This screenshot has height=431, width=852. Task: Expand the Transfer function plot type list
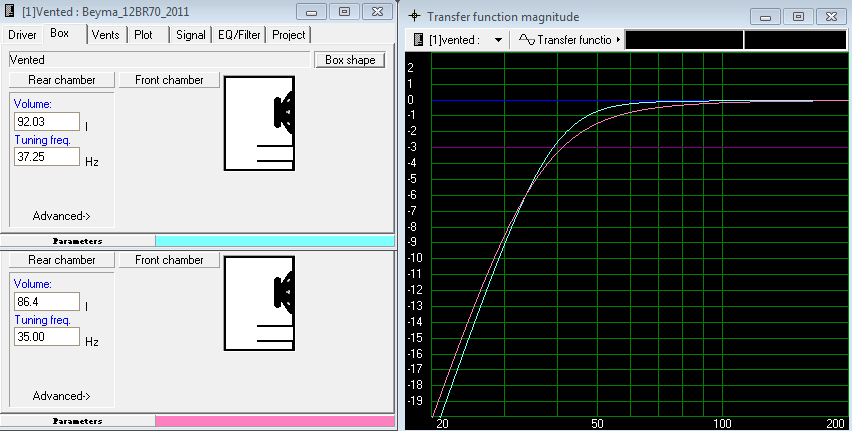[619, 40]
